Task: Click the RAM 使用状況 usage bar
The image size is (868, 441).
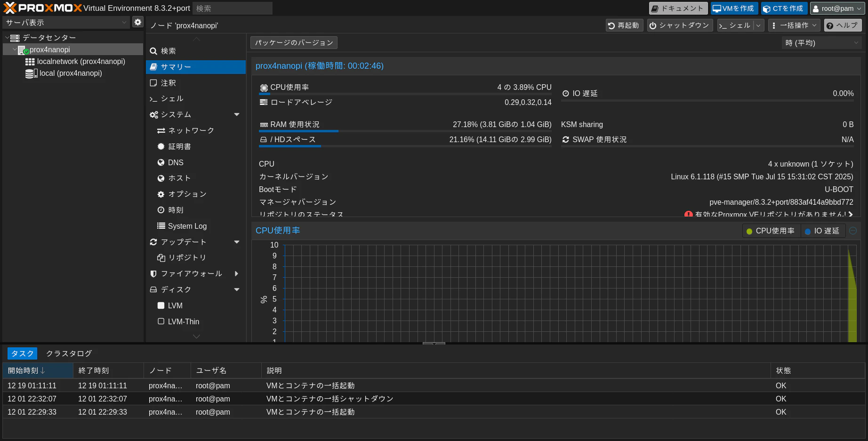Action: 405,131
